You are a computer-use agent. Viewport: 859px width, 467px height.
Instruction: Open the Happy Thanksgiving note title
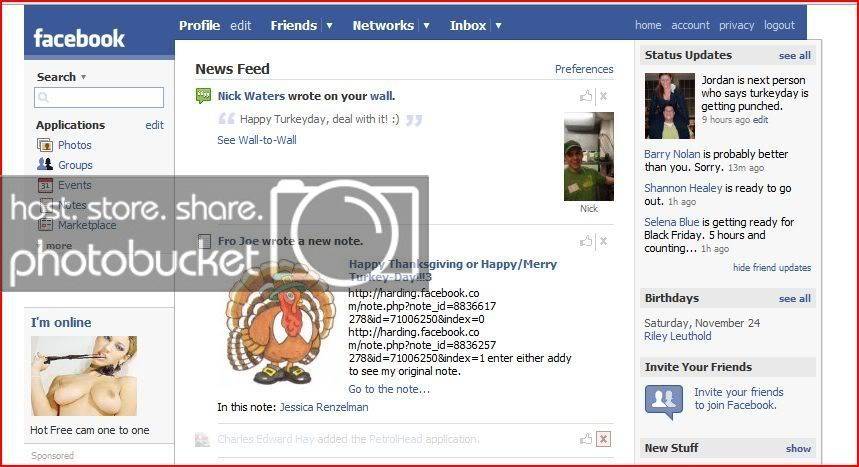click(453, 270)
